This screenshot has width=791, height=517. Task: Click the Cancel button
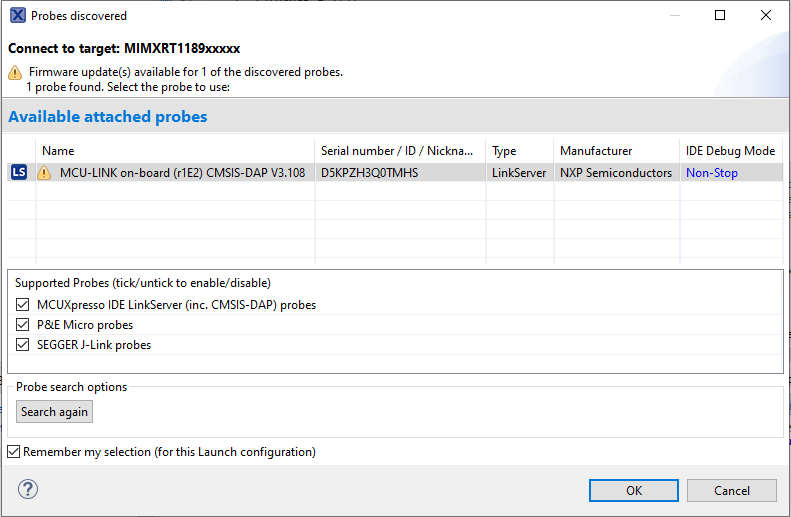tap(732, 490)
